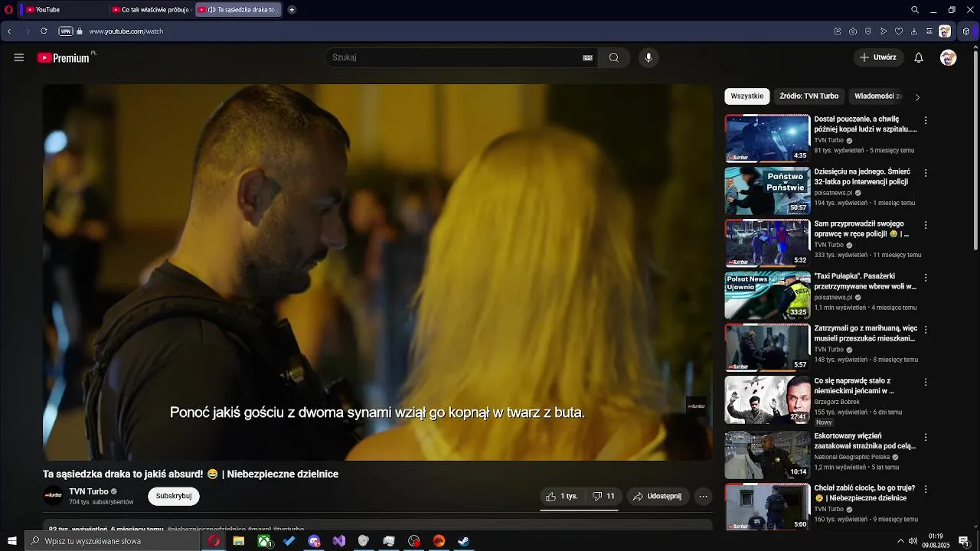Open TVN Turbo channel avatar
Image resolution: width=980 pixels, height=551 pixels.
[x=53, y=496]
